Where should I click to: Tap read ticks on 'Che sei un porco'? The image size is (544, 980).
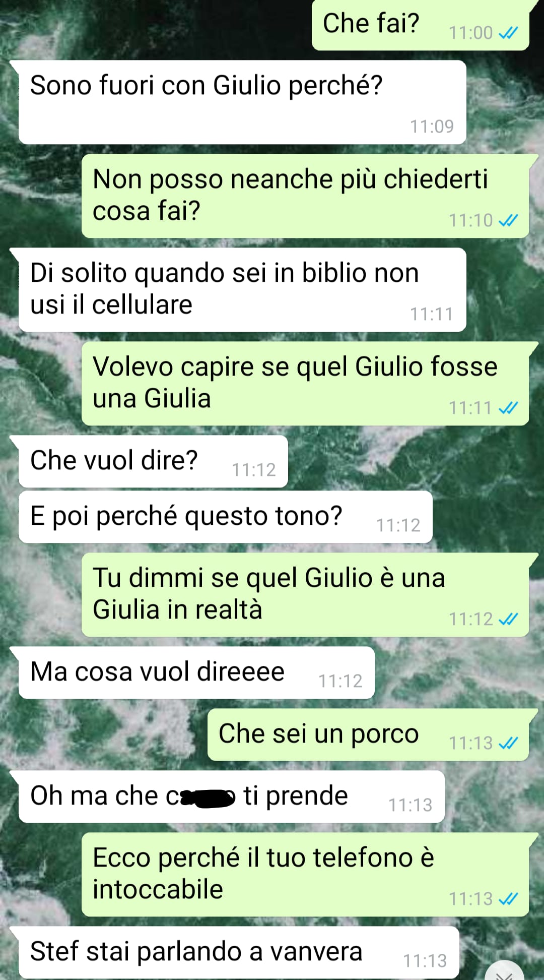tap(508, 743)
